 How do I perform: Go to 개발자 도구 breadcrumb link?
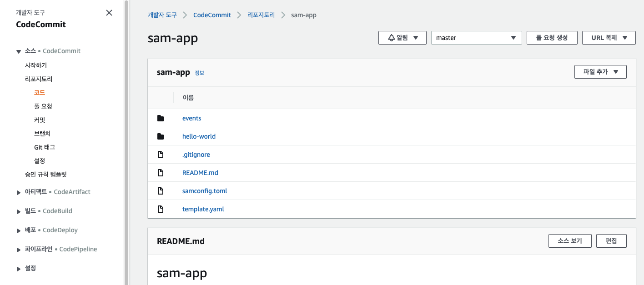(x=162, y=15)
